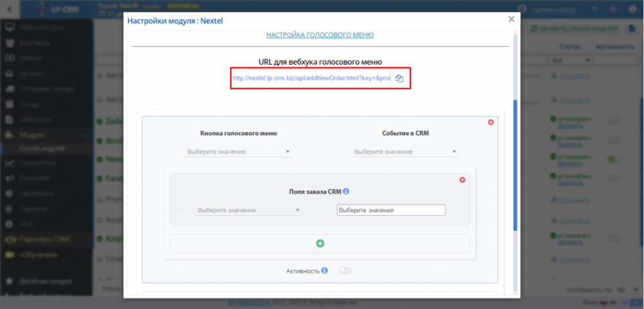Click the Корзина trash icon

(10, 209)
